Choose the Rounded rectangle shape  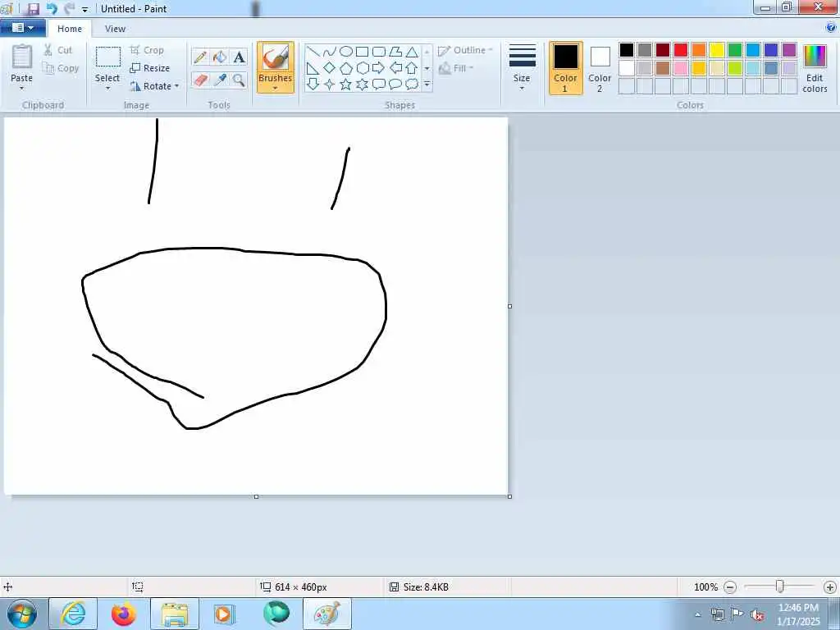[x=379, y=52]
